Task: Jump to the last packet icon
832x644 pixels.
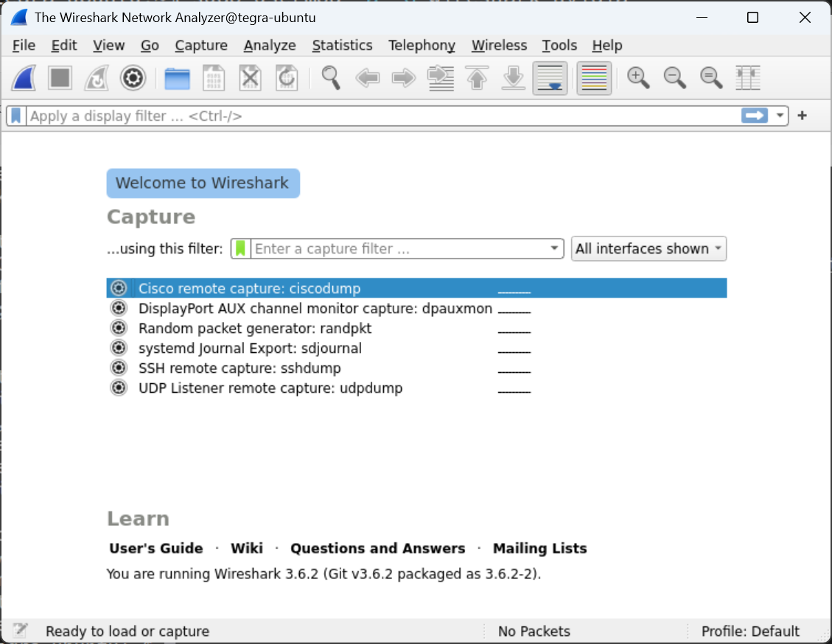Action: 514,78
